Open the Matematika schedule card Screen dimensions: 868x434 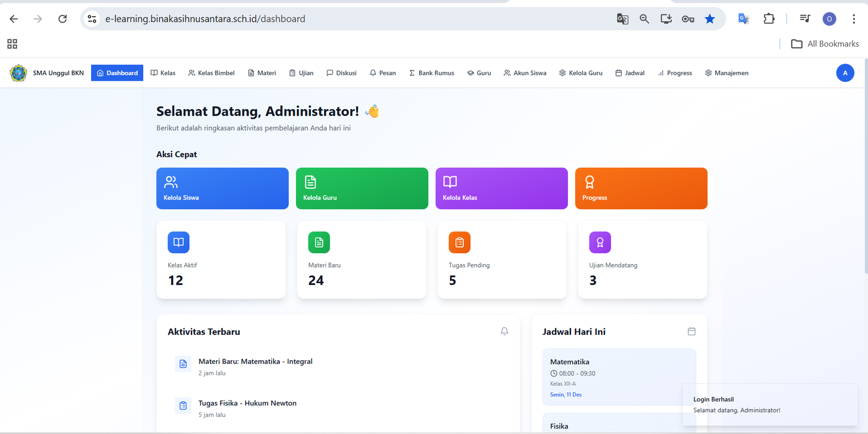point(619,377)
